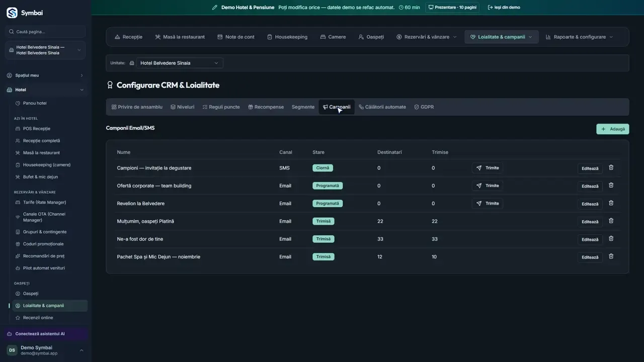The image size is (644, 362).
Task: Click the Adaugă button
Action: [x=613, y=129]
